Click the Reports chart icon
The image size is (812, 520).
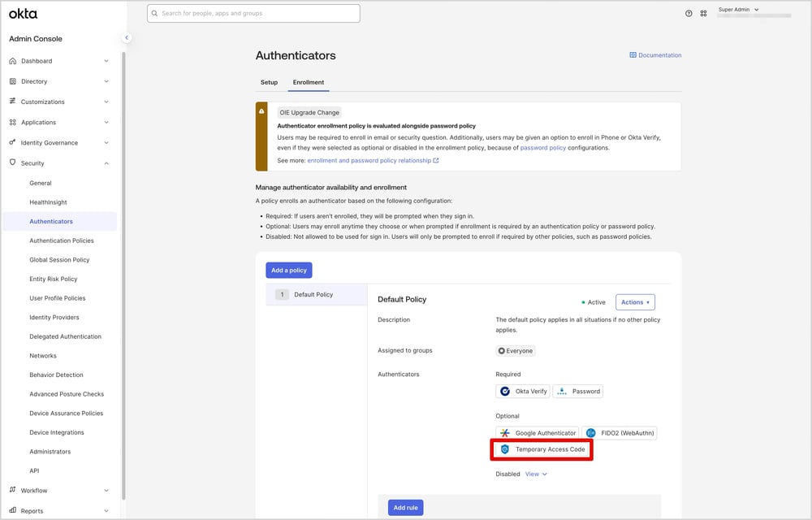(x=12, y=511)
